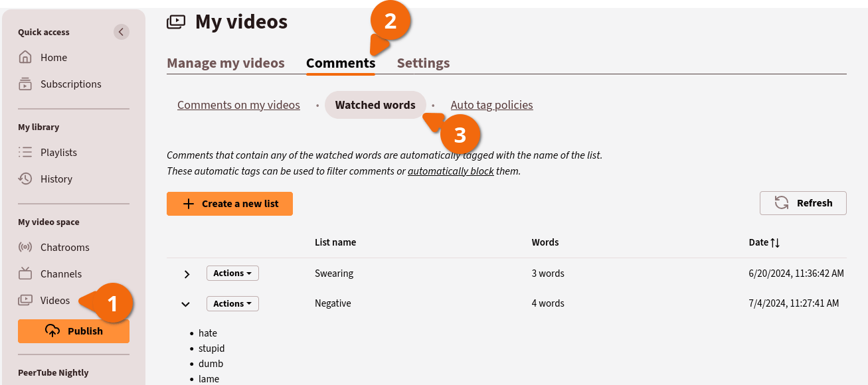Screen dimensions: 868x385
Task: Click the History clock icon
Action: click(25, 179)
